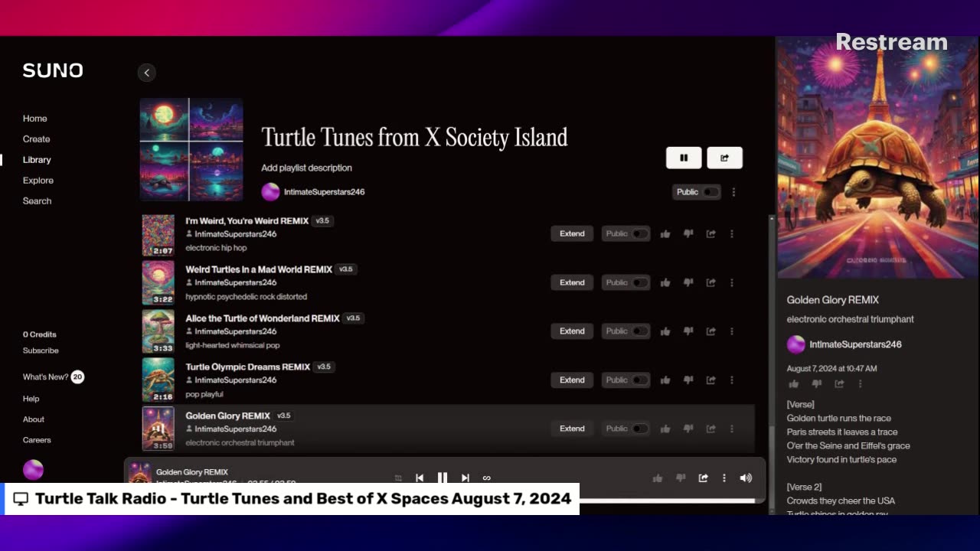Open What's New in the sidebar

53,377
